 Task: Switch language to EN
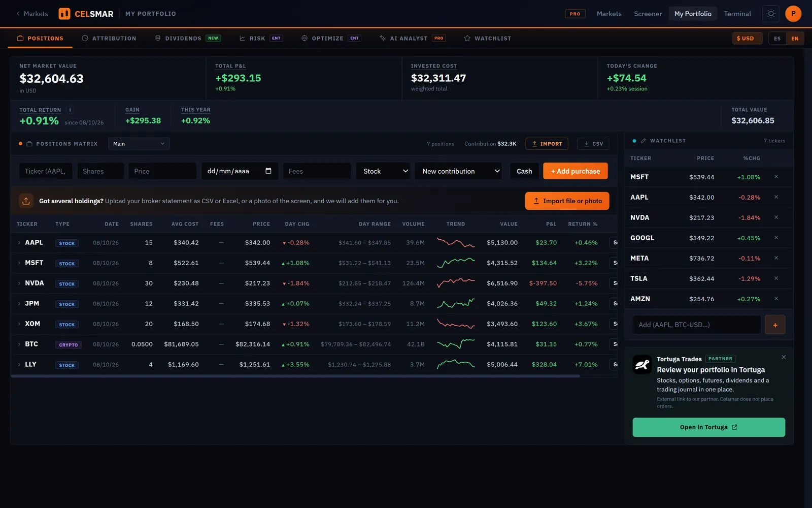point(795,38)
